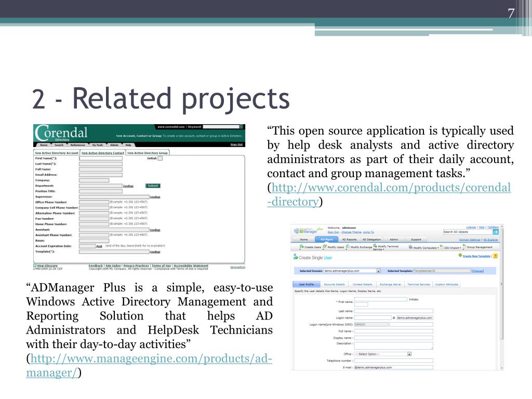This screenshot has height=399, width=532.
Task: Select New Active Directory Account tab
Action: pos(57,153)
